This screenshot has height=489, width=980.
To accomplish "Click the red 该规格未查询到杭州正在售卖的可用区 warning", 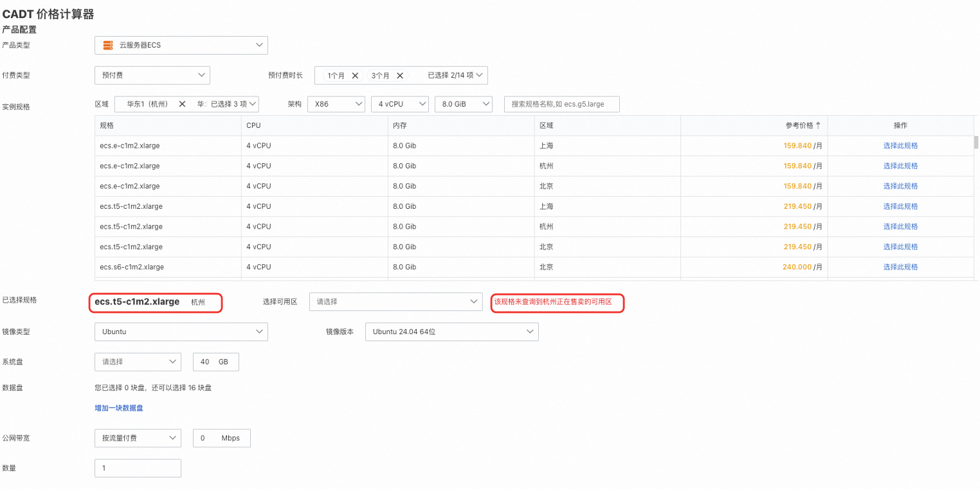I will (x=553, y=301).
